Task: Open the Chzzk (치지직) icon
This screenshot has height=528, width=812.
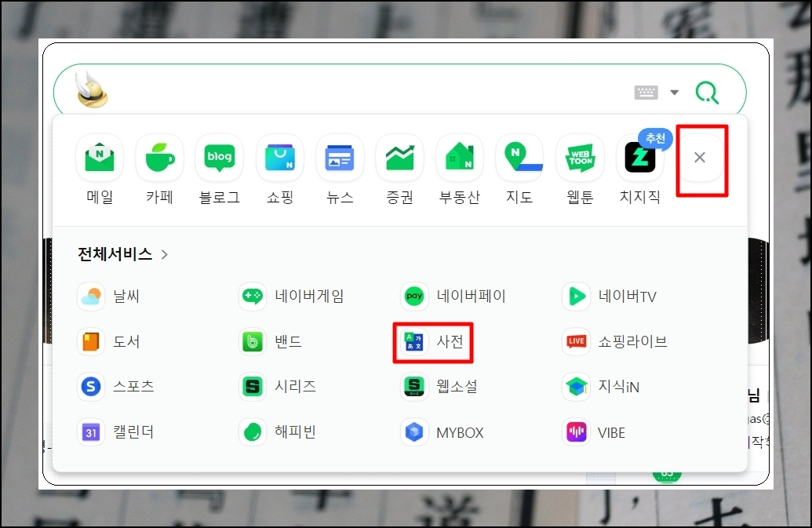Action: tap(640, 158)
